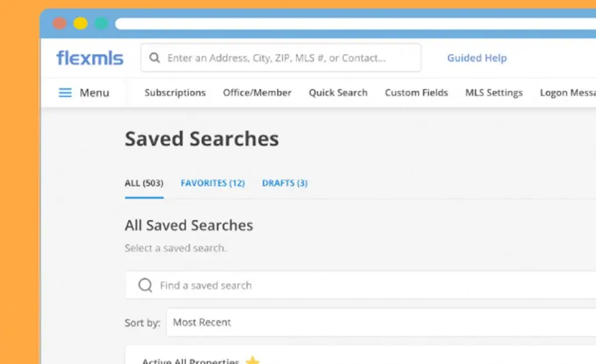Click the yellow minimize window dot
596x364 pixels.
pos(80,24)
